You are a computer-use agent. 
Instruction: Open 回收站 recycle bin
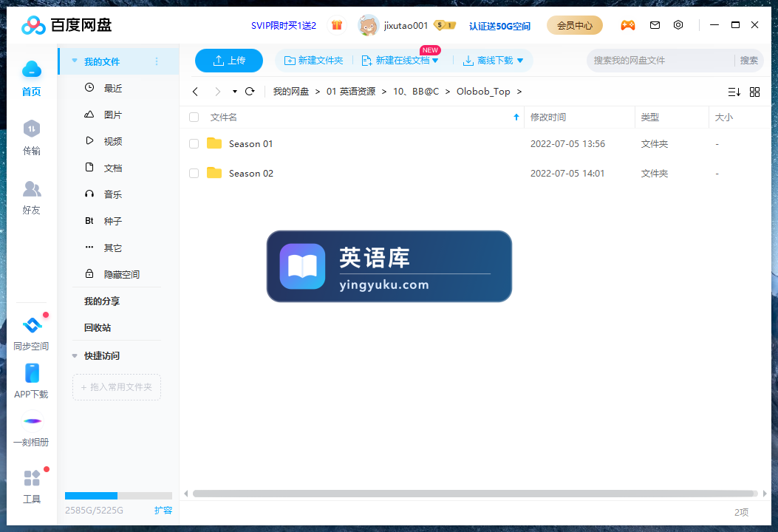point(98,327)
